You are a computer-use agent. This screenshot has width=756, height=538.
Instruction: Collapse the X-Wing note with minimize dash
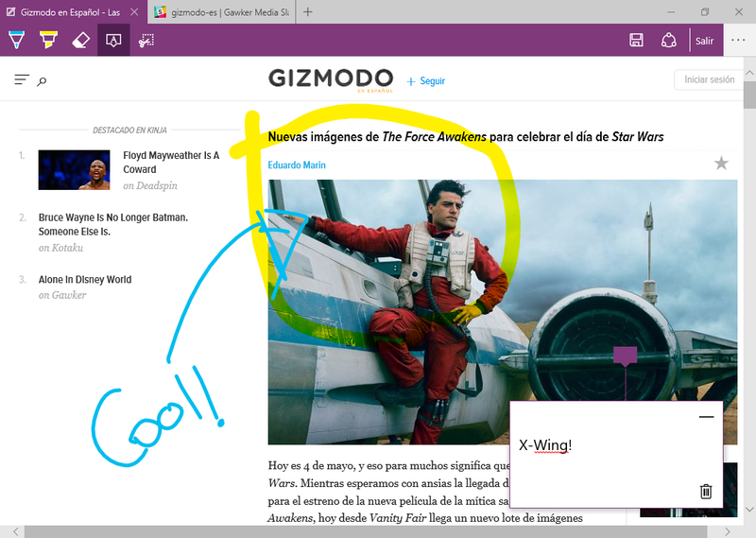pyautogui.click(x=706, y=416)
